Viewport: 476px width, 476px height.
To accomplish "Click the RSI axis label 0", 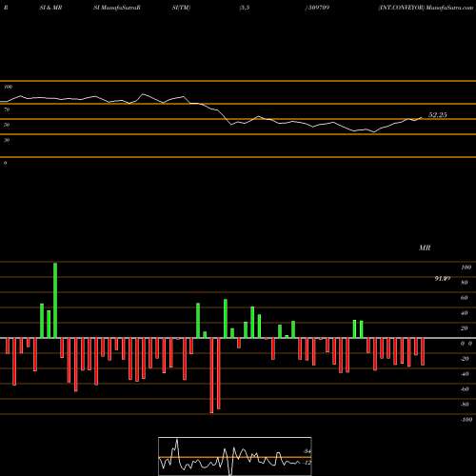I will tap(5, 163).
